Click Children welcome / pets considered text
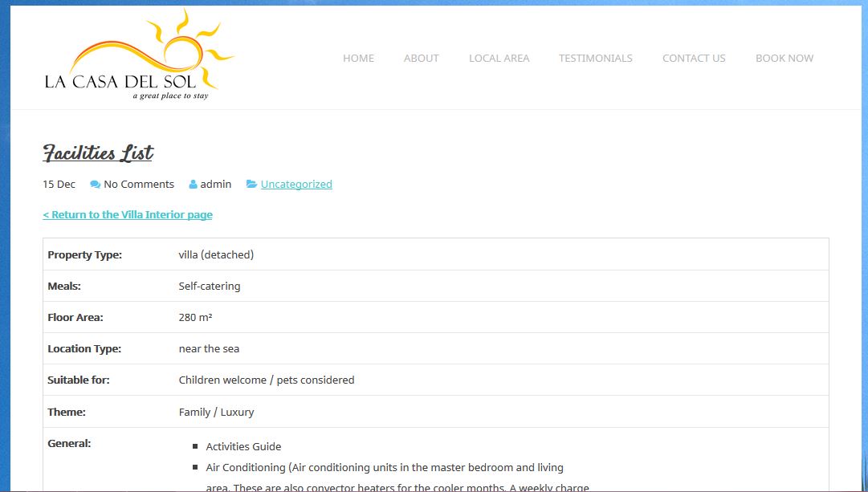 267,380
